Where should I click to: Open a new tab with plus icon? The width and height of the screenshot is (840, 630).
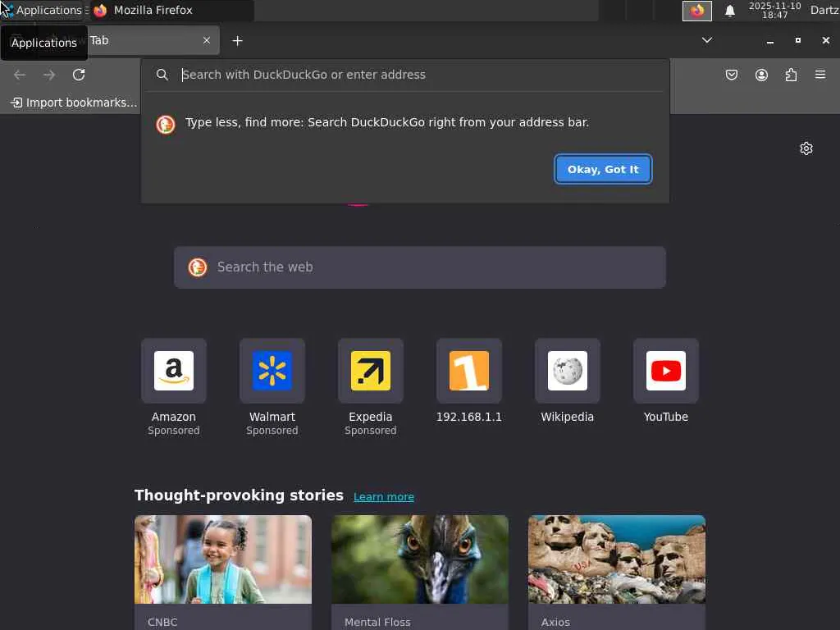237,41
